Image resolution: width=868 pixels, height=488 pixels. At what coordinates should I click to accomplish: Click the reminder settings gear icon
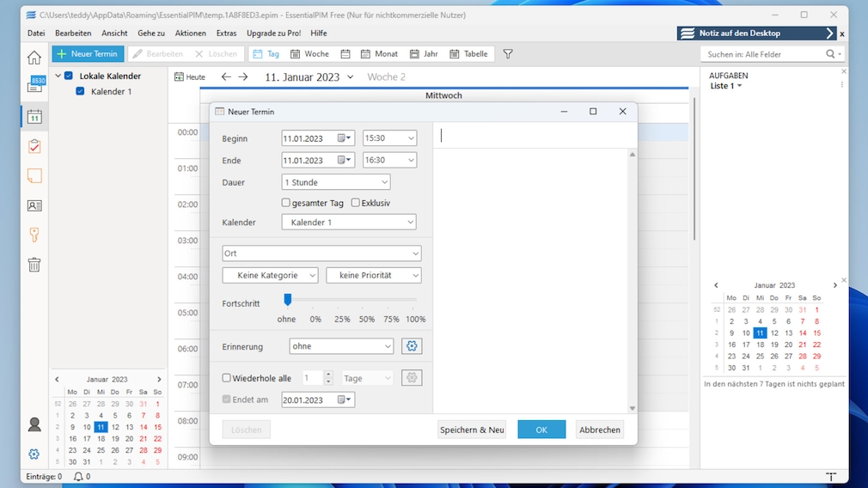tap(412, 346)
